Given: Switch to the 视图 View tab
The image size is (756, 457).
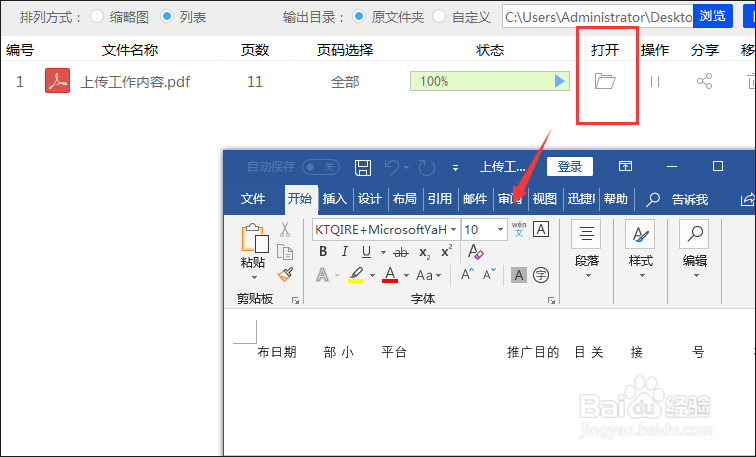Looking at the screenshot, I should pyautogui.click(x=545, y=199).
